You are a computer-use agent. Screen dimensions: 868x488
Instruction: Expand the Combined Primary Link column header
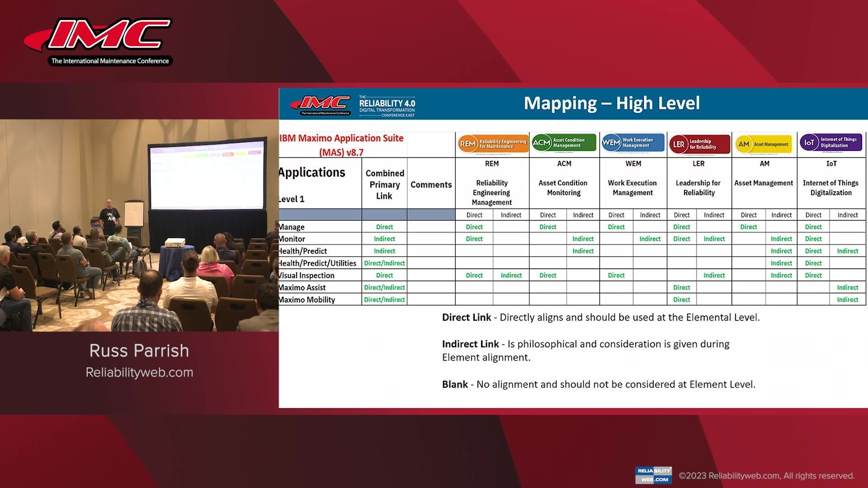(x=384, y=184)
